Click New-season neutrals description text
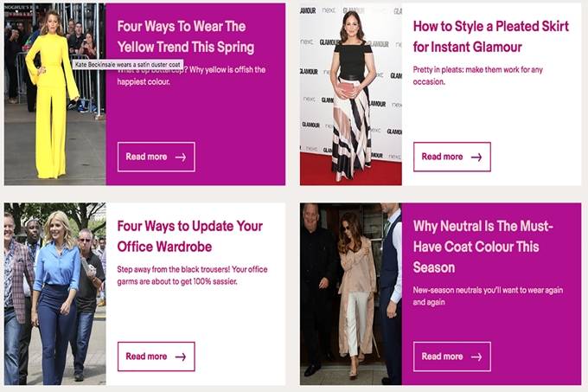Image resolution: width=588 pixels, height=392 pixels. point(488,296)
